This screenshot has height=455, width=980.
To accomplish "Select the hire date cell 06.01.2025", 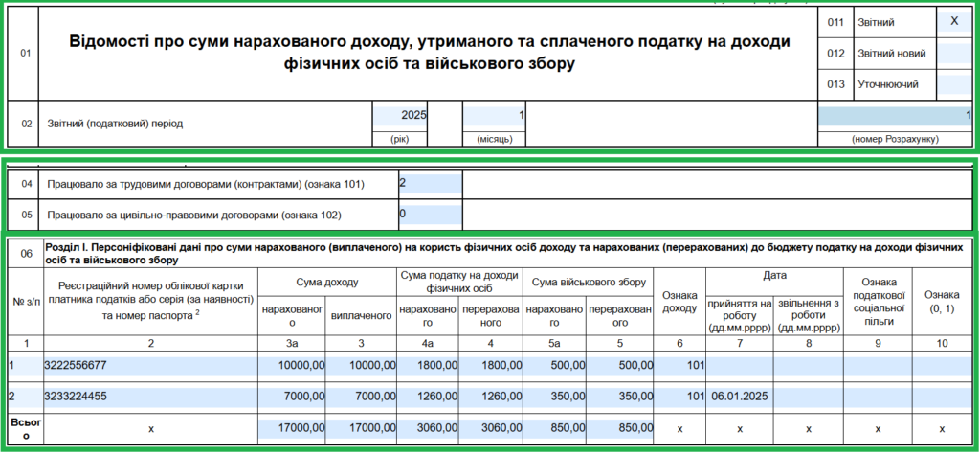I will [739, 397].
